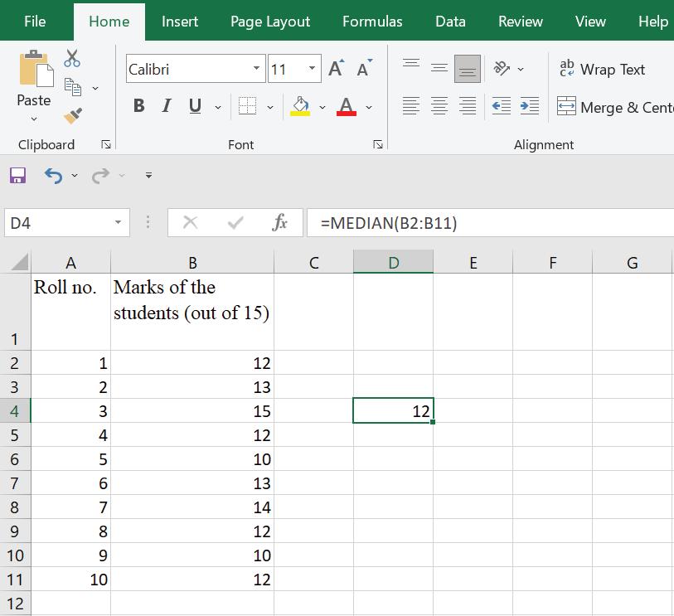Toggle underline formatting

point(195,106)
